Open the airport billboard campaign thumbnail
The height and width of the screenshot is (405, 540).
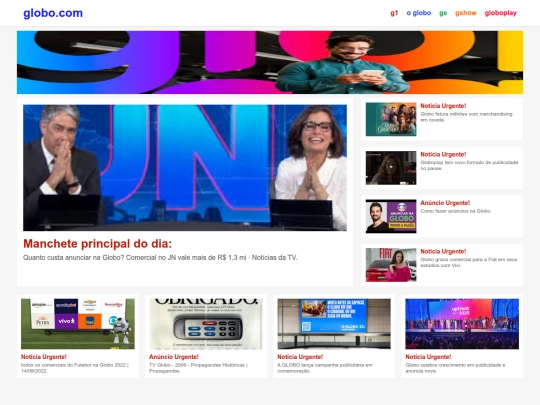coord(334,324)
